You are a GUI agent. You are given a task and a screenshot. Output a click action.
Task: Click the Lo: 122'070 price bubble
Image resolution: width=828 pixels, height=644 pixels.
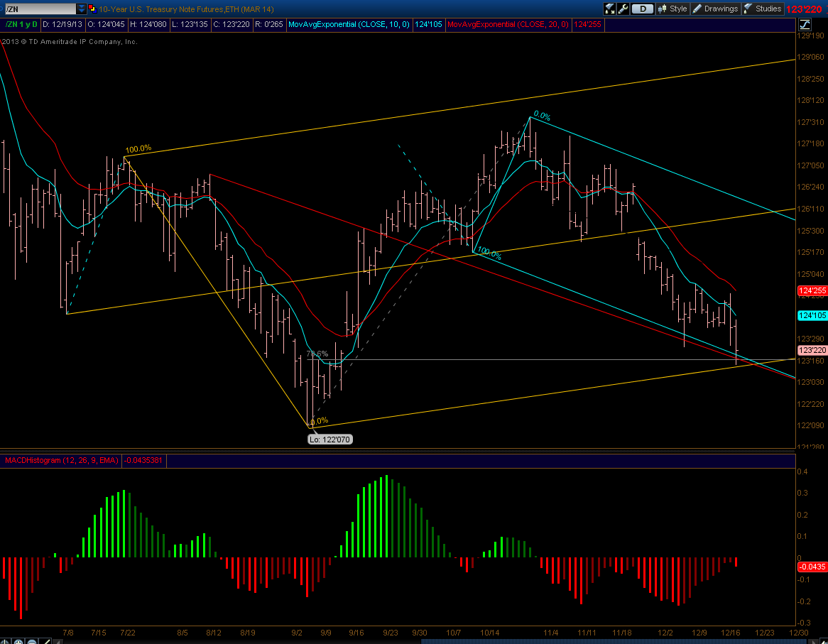click(x=329, y=440)
